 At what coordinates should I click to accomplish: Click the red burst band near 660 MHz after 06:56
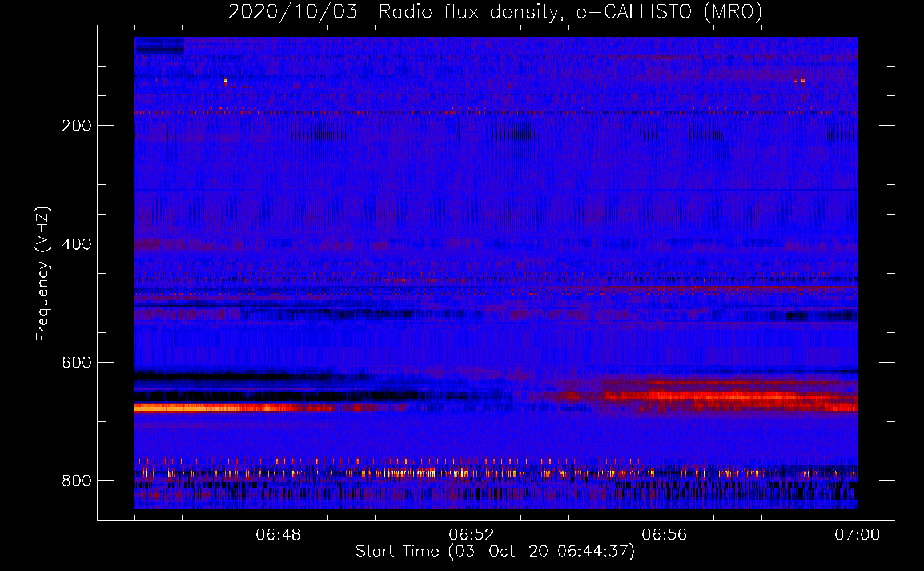point(731,396)
